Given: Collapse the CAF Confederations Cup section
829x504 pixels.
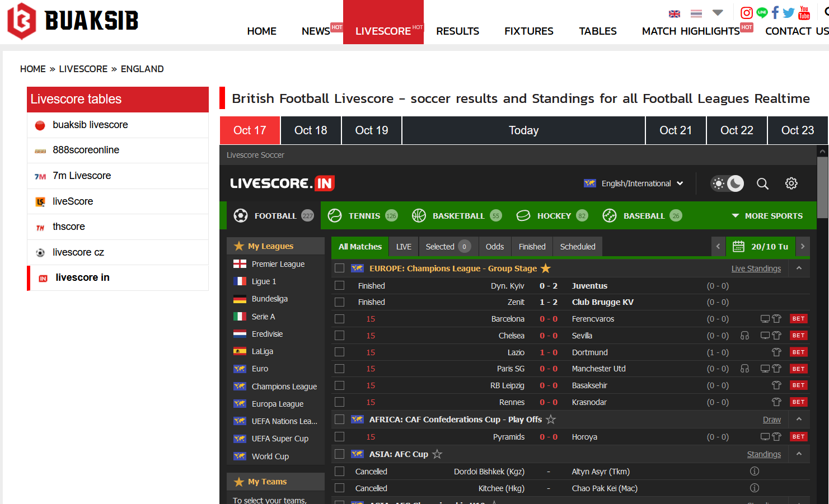Looking at the screenshot, I should (799, 419).
